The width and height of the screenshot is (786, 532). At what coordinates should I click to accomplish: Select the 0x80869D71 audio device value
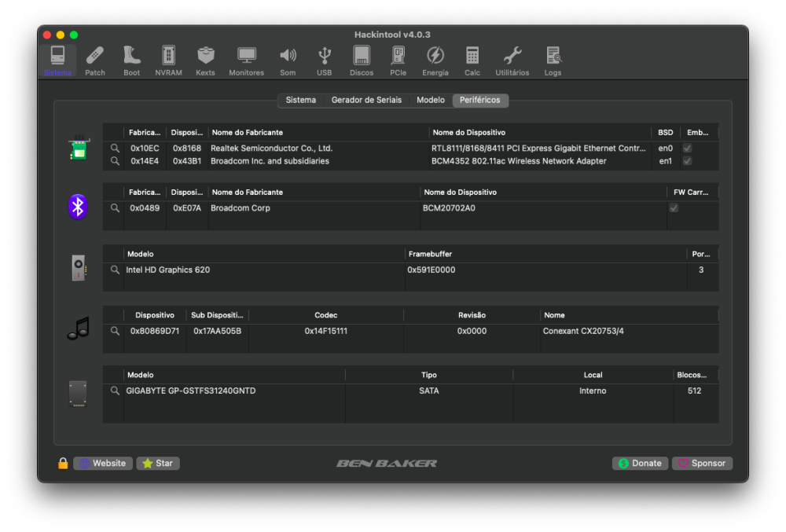[x=155, y=331]
